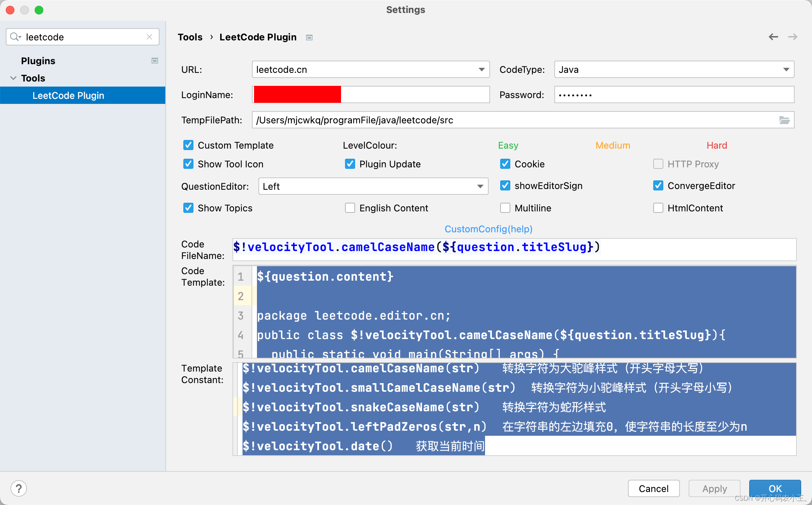The height and width of the screenshot is (505, 812).
Task: Toggle the Cookie checkbox
Action: coord(505,164)
